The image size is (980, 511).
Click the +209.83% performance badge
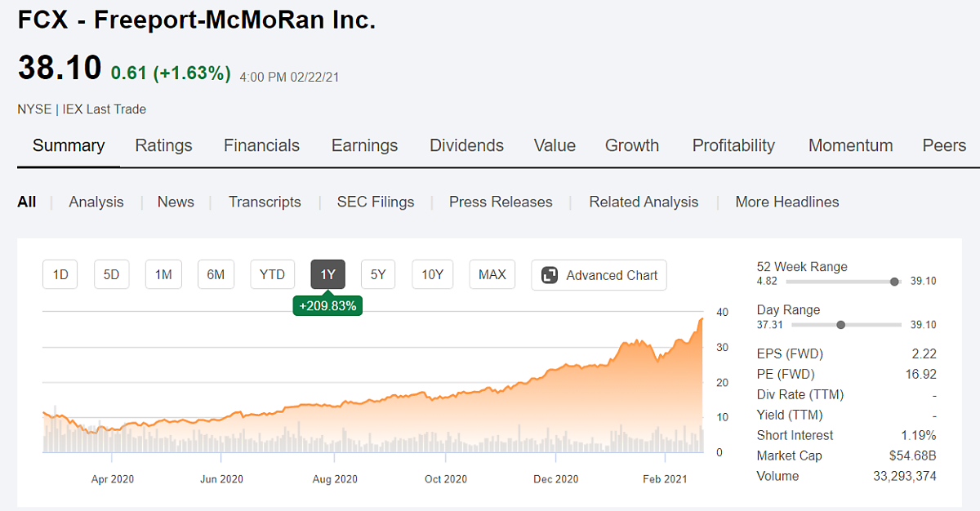coord(327,306)
